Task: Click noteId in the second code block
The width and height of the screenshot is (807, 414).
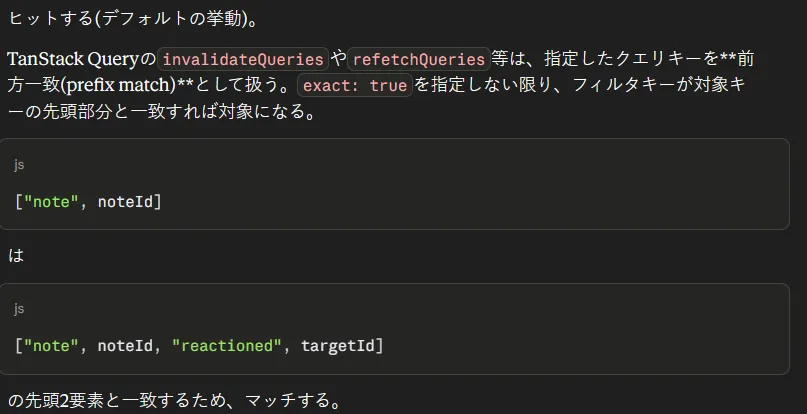Action: pos(125,346)
